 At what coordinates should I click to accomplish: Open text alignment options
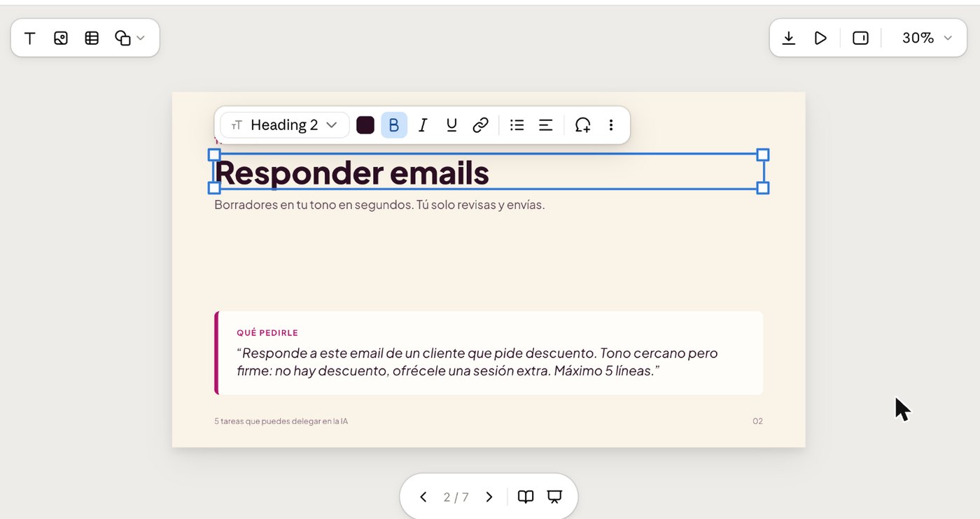546,125
